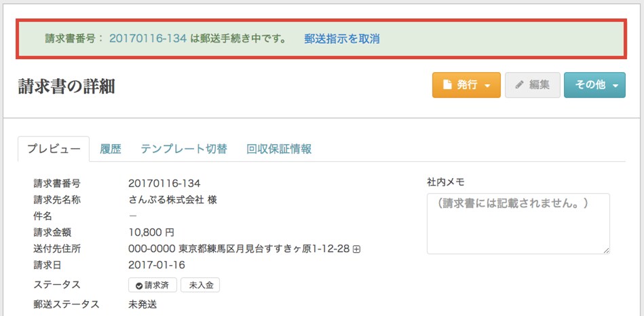Viewport: 644px width, 316px height.
Task: Switch to the 履歴 tab
Action: [111, 149]
